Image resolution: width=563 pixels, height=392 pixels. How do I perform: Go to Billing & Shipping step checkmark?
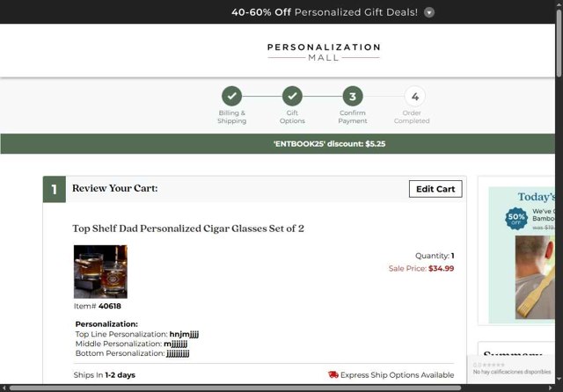[231, 96]
